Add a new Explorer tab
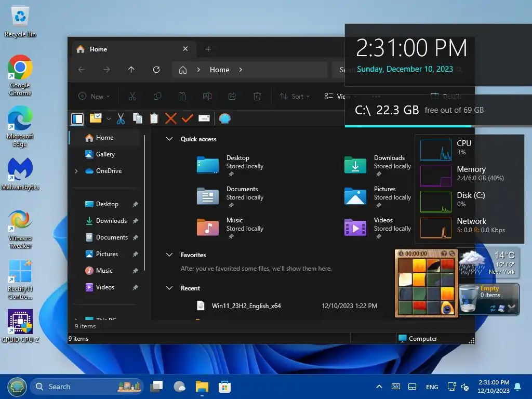Viewport: 532px width, 399px height. pos(208,49)
